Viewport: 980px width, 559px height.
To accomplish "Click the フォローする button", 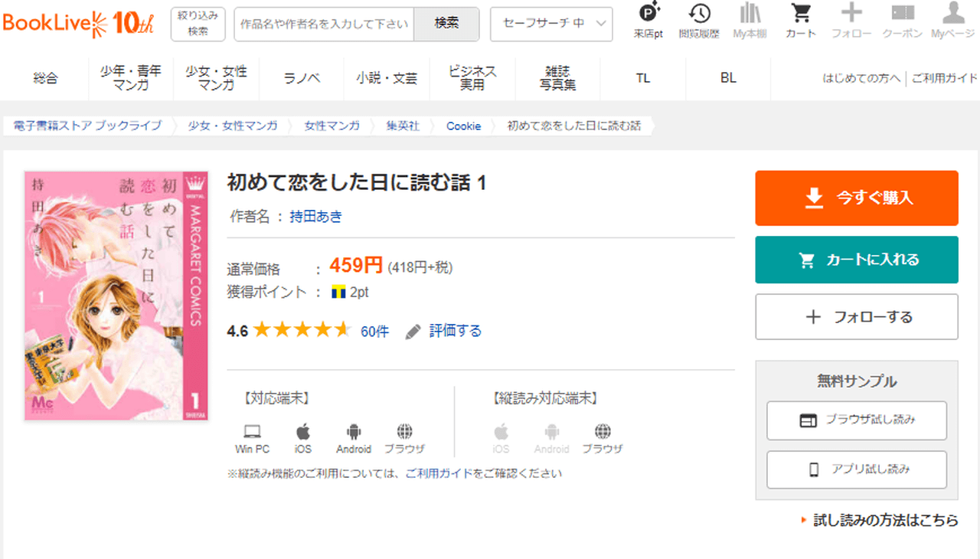I will coord(857,317).
